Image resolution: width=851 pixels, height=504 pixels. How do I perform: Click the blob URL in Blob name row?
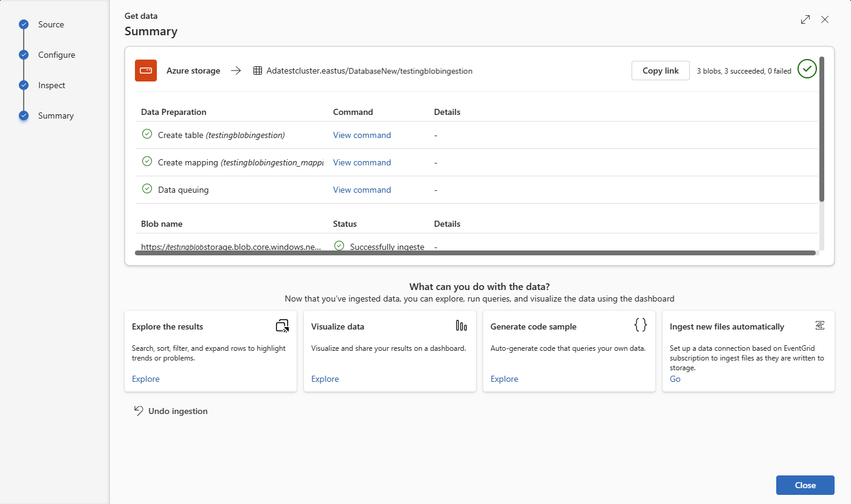231,247
